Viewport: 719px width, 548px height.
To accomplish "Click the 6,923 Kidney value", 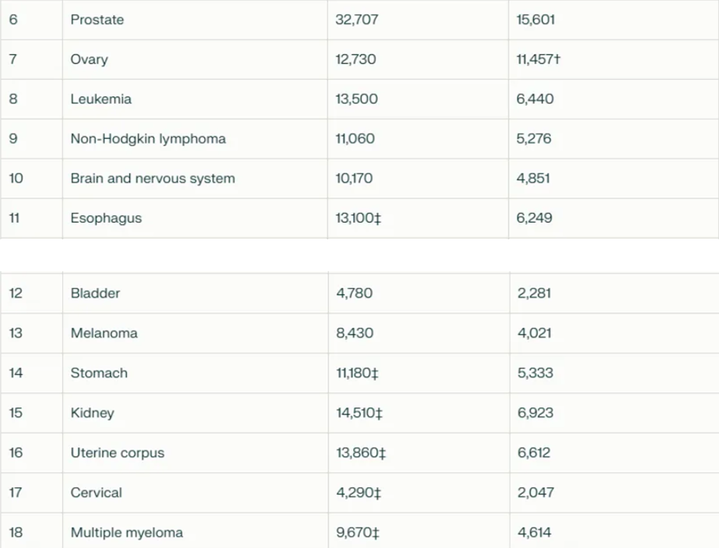I will [535, 413].
